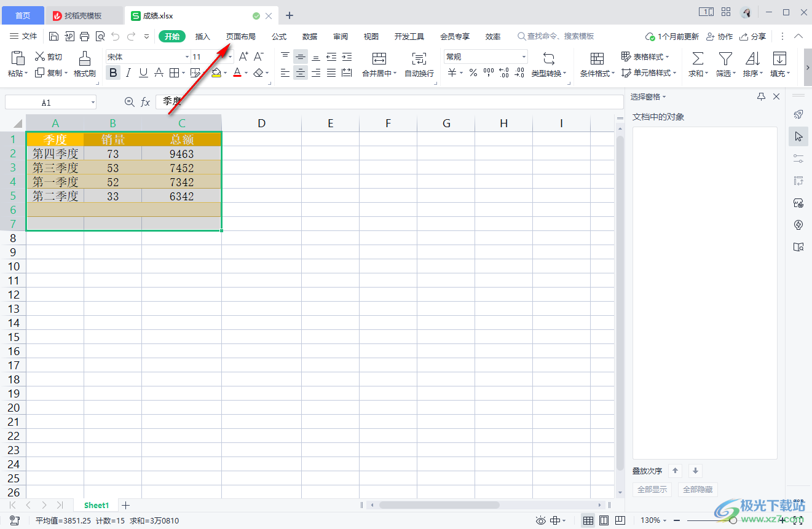The width and height of the screenshot is (812, 529).
Task: Click the Print icon in quick access toolbar
Action: 85,36
